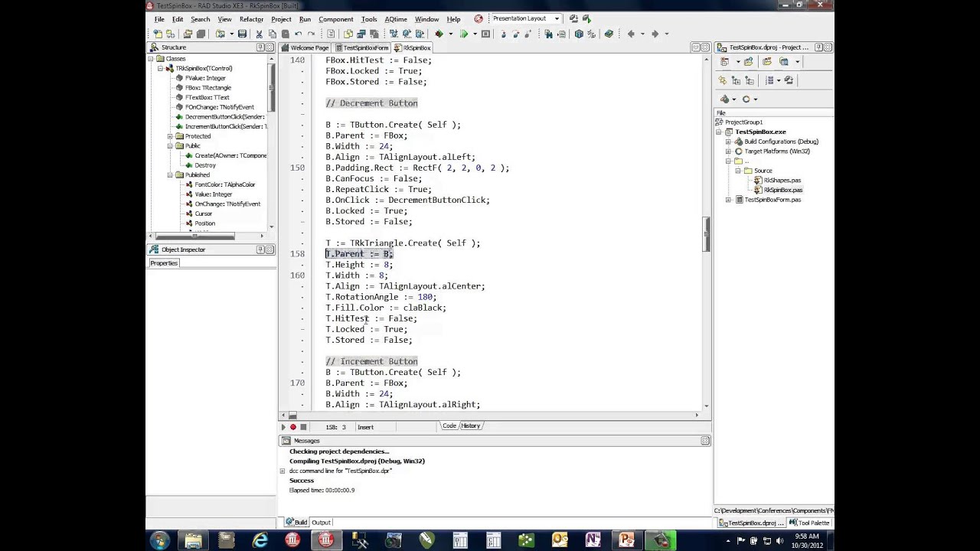Select the FontColor: TAlphaColor structure item
The width and height of the screenshot is (980, 551).
click(x=225, y=184)
